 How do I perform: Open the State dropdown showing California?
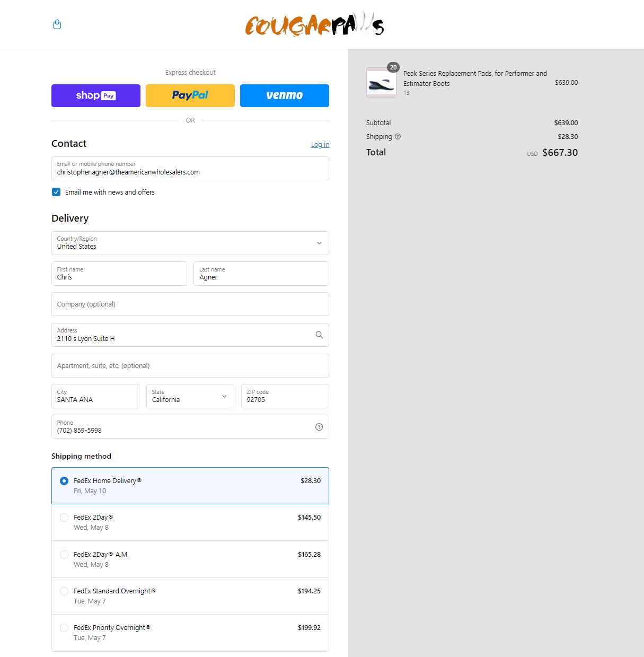(x=190, y=396)
